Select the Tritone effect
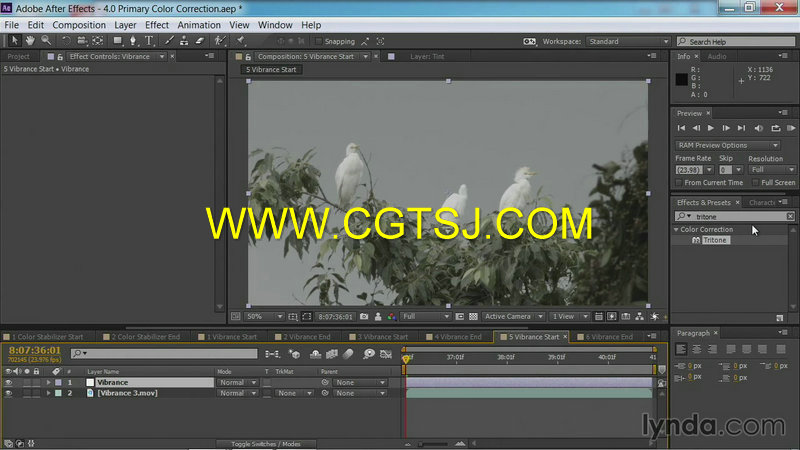The image size is (800, 450). point(714,240)
